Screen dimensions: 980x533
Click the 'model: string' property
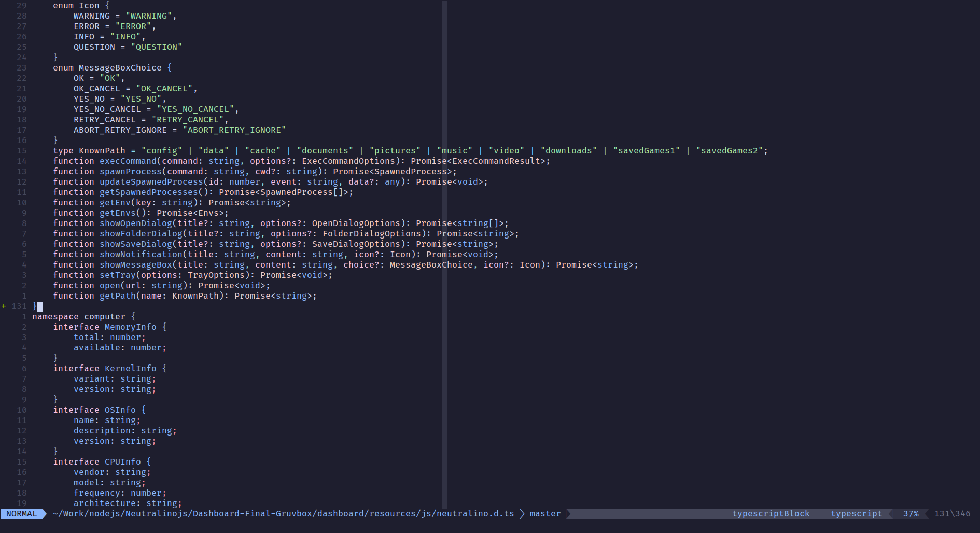pyautogui.click(x=109, y=483)
